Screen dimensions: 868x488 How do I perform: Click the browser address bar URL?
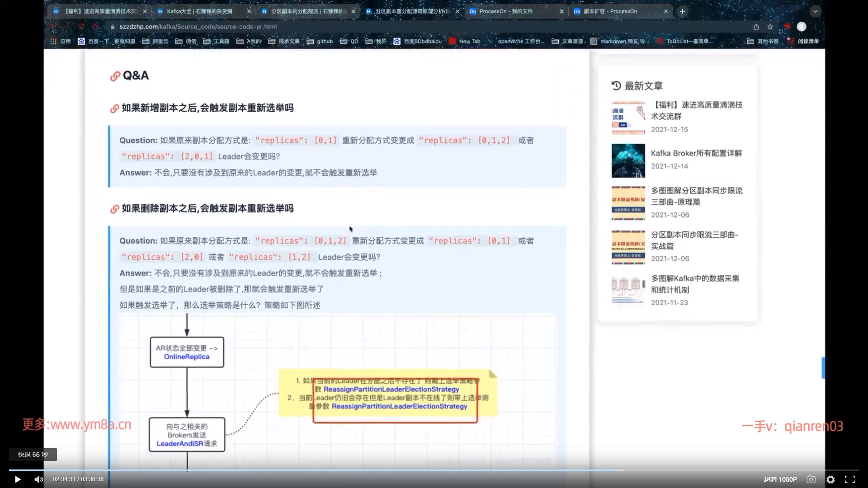tap(198, 27)
